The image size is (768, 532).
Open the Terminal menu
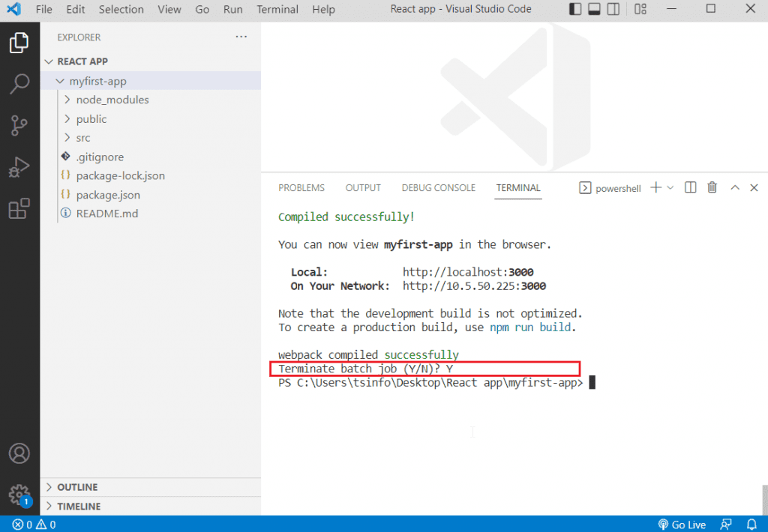click(277, 9)
